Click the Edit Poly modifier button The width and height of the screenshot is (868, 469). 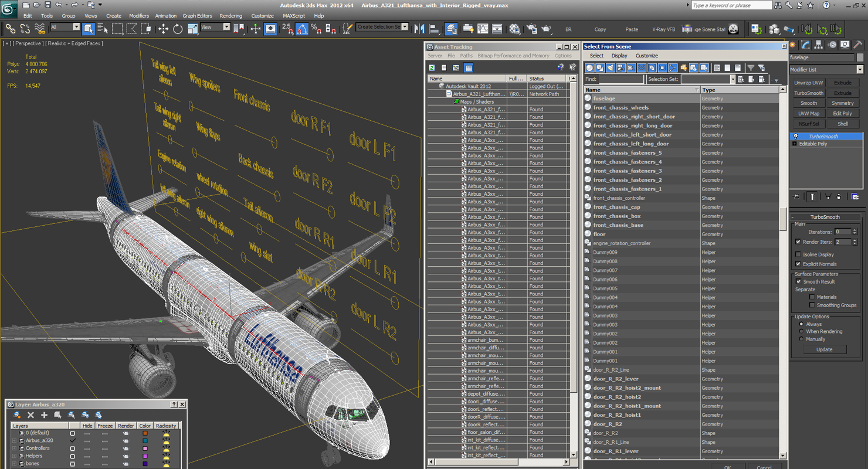[x=843, y=114]
